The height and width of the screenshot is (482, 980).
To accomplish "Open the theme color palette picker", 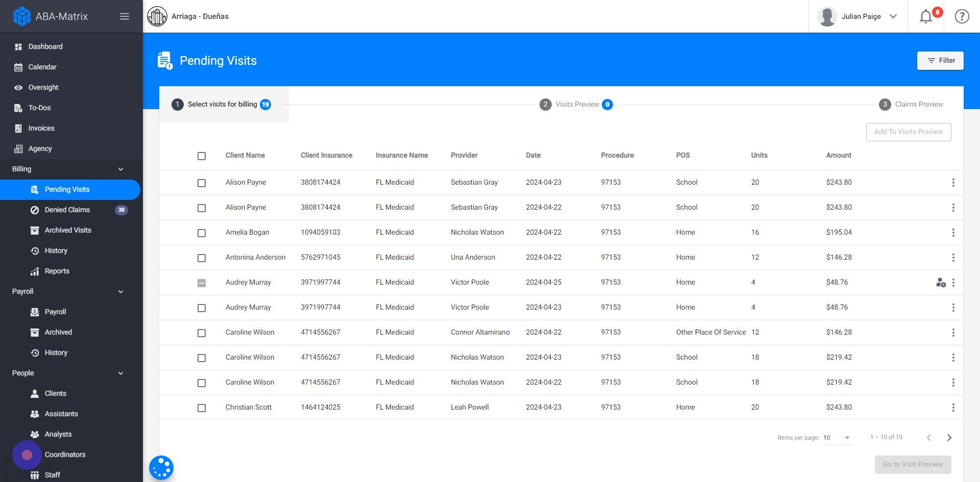I will [161, 467].
